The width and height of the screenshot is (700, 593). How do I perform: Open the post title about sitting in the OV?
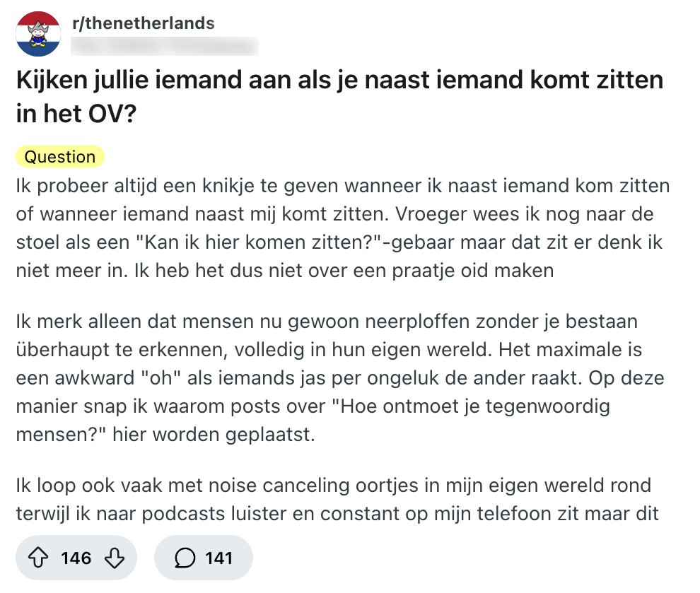tap(339, 81)
